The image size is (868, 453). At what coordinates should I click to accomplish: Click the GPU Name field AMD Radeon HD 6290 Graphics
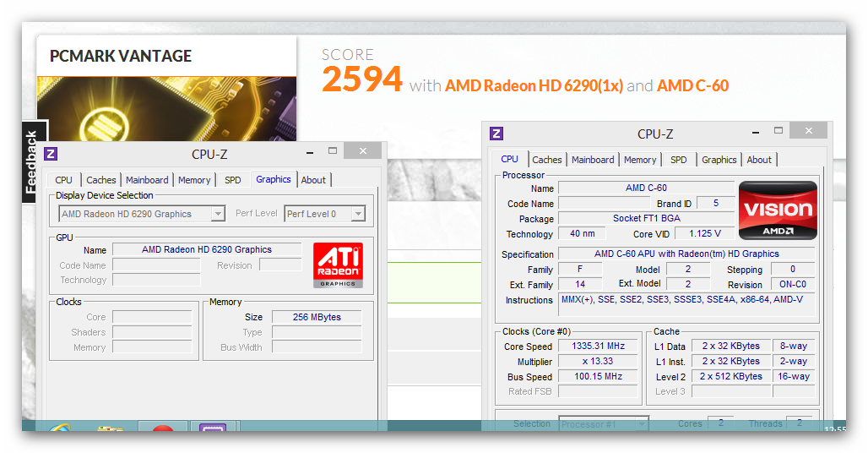tap(207, 250)
